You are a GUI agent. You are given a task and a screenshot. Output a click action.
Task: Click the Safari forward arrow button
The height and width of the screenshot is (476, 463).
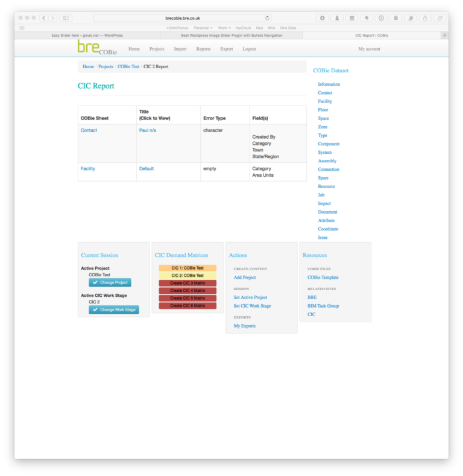click(53, 18)
